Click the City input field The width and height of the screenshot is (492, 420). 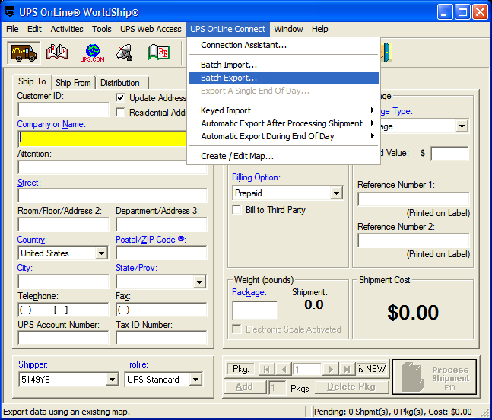coord(63,282)
